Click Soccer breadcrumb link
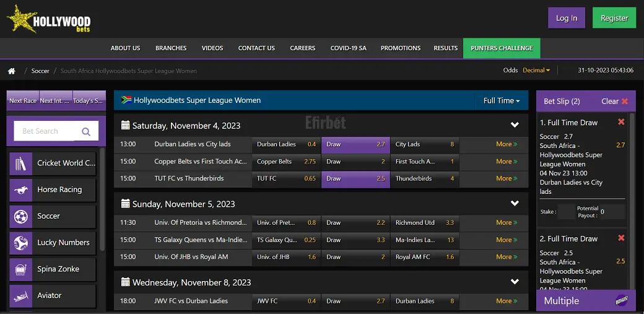 pyautogui.click(x=40, y=71)
